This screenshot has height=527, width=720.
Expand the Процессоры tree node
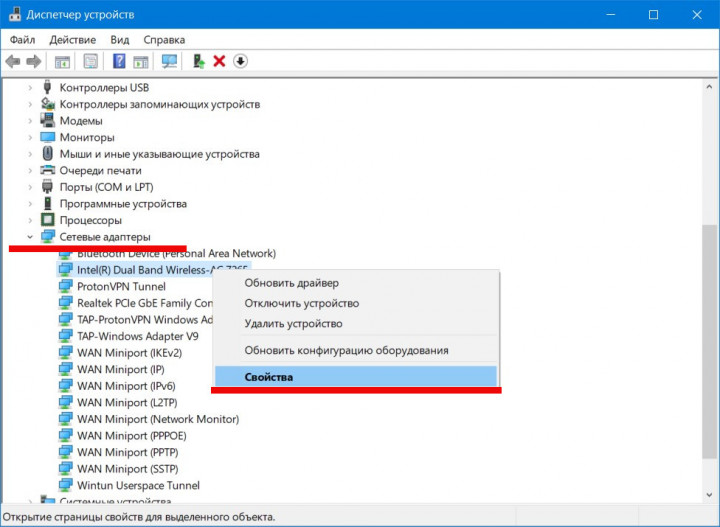click(x=30, y=220)
